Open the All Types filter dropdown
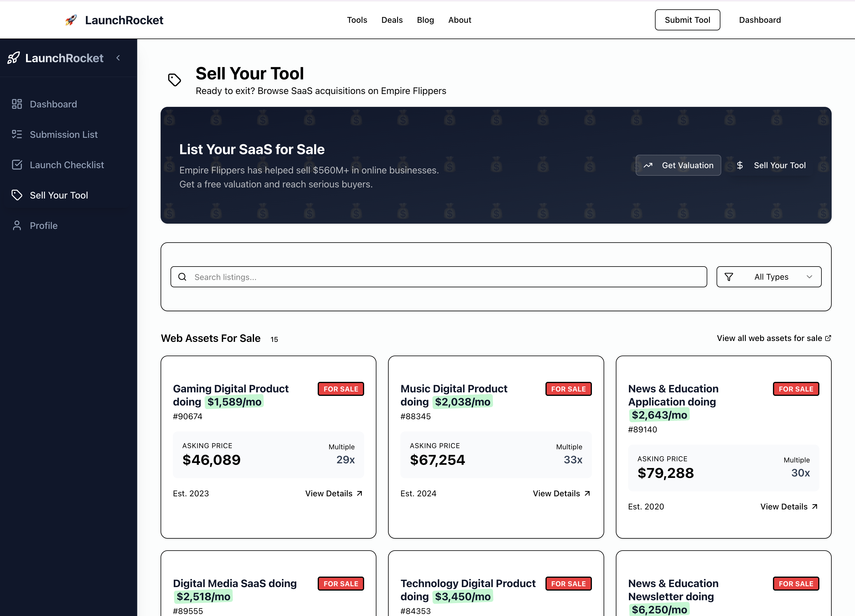855x616 pixels. coord(769,277)
